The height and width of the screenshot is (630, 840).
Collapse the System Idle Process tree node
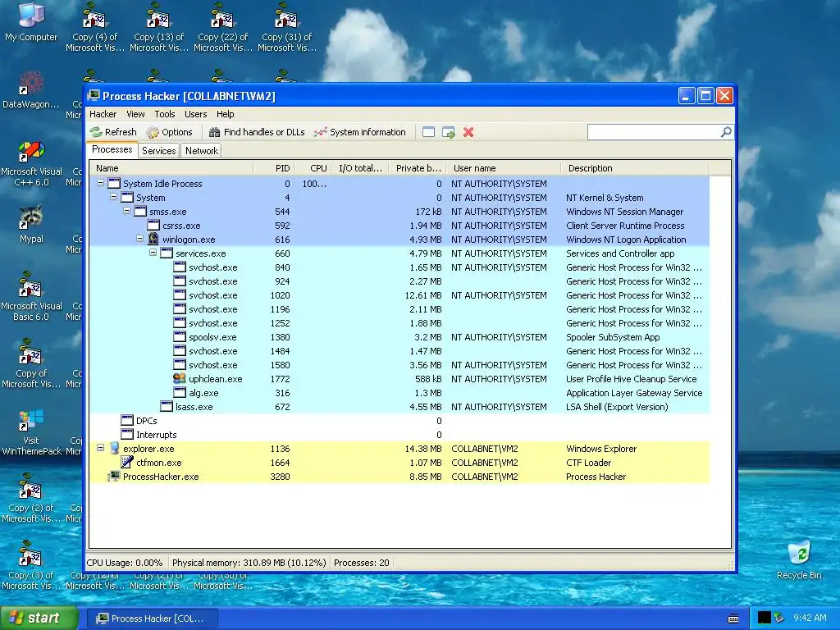coord(100,183)
